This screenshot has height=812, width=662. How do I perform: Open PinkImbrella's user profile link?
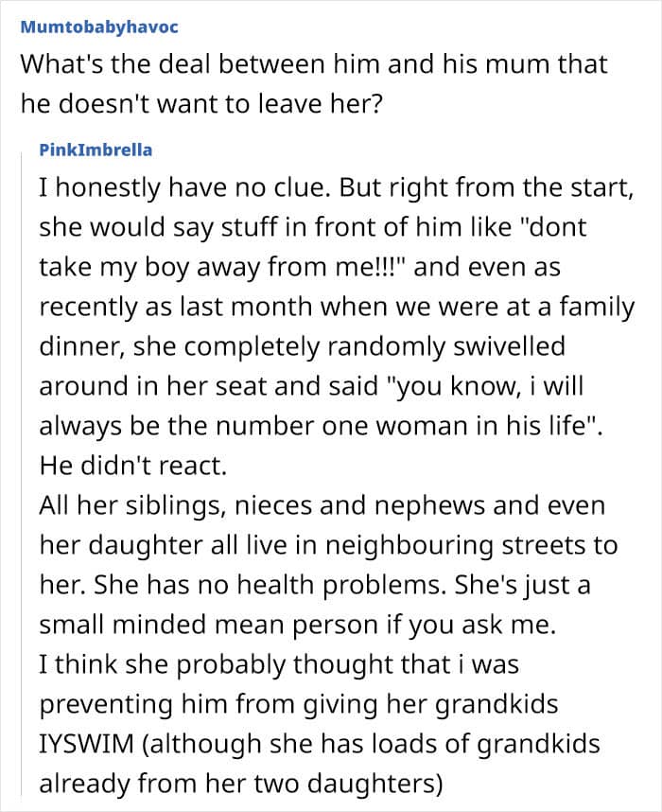[96, 150]
